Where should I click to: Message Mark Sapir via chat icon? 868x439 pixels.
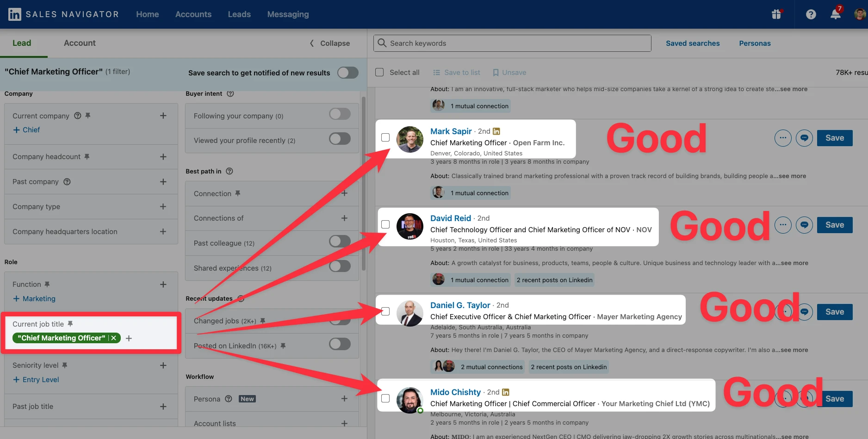click(x=804, y=138)
